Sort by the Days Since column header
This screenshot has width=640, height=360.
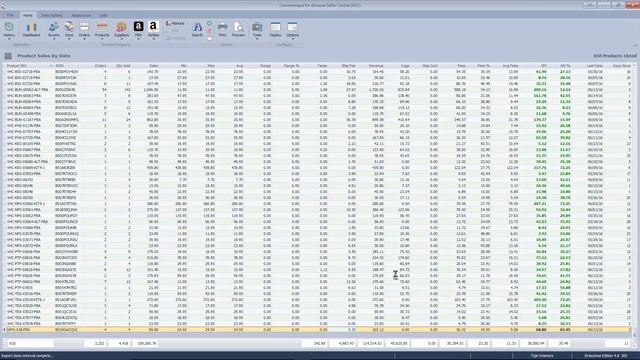point(619,66)
